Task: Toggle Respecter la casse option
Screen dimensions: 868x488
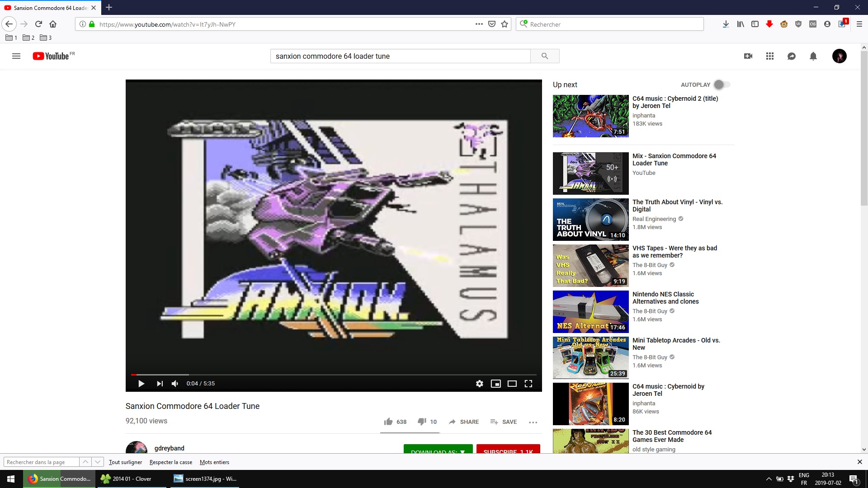Action: pos(170,462)
